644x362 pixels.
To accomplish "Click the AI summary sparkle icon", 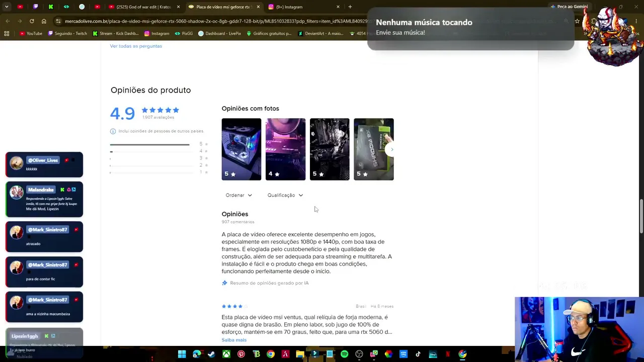I will 224,283.
